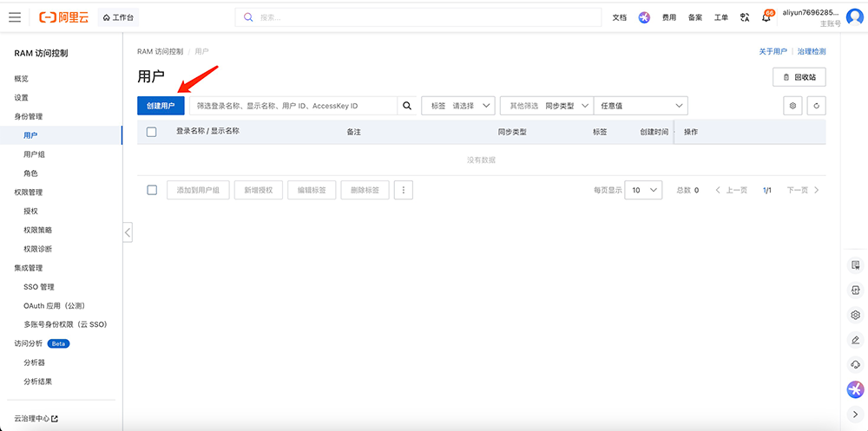Select 用户组 in the left navigation

[35, 154]
